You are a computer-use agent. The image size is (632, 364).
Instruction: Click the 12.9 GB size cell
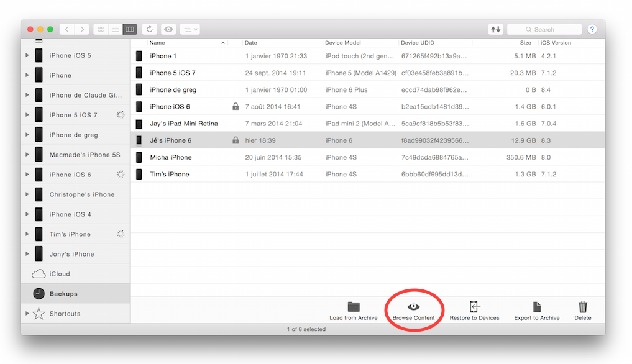tap(524, 140)
